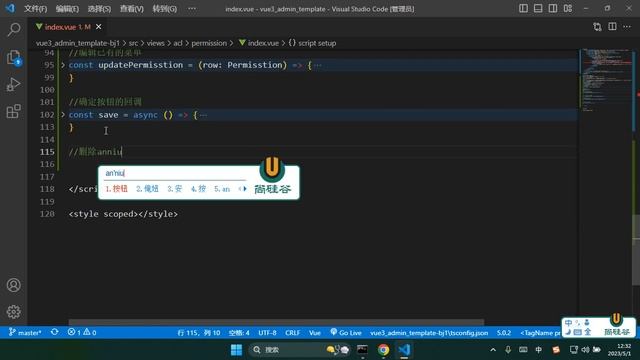Screen dimensions: 640x360
Task: Open Windows Start menu
Action: click(236, 350)
